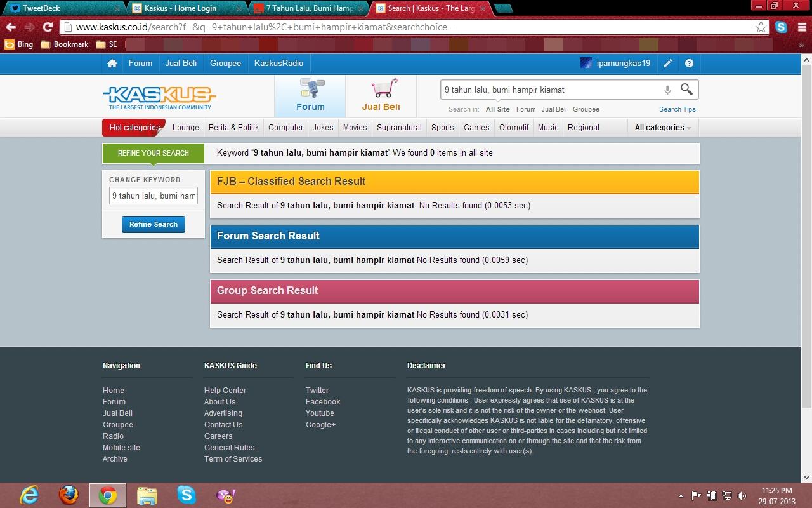Click the clock in system tray
This screenshot has height=508, width=812.
pos(777,496)
